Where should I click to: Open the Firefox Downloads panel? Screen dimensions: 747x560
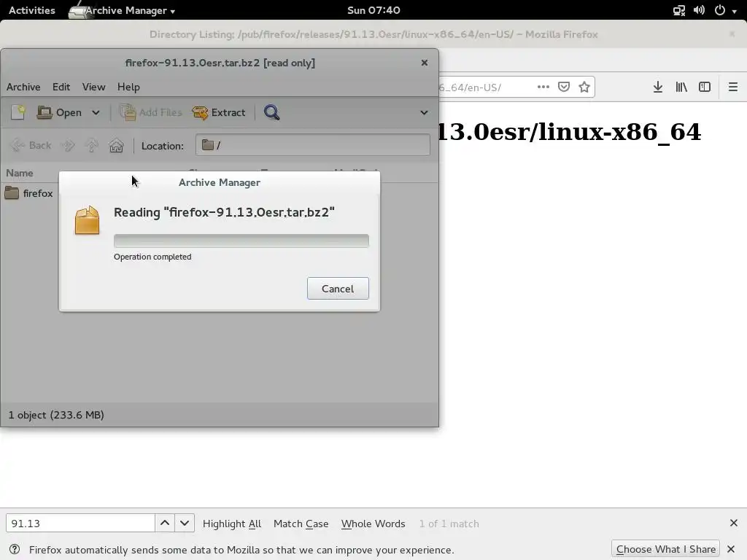(658, 87)
